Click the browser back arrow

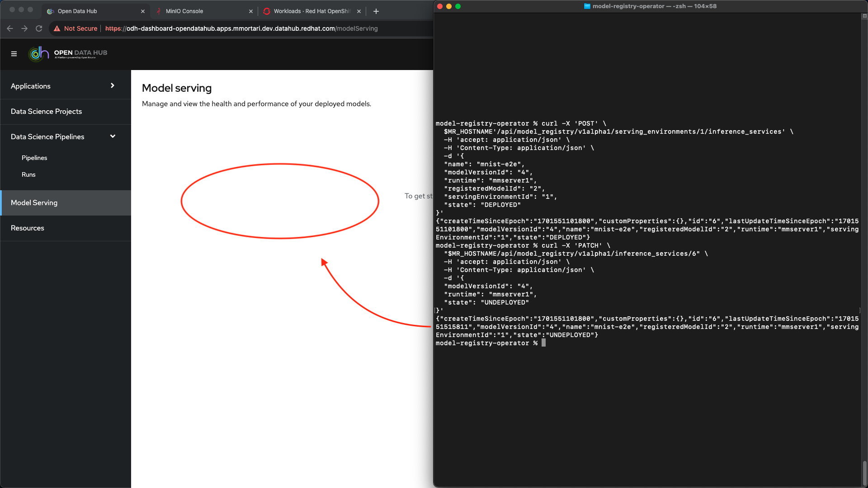click(10, 28)
